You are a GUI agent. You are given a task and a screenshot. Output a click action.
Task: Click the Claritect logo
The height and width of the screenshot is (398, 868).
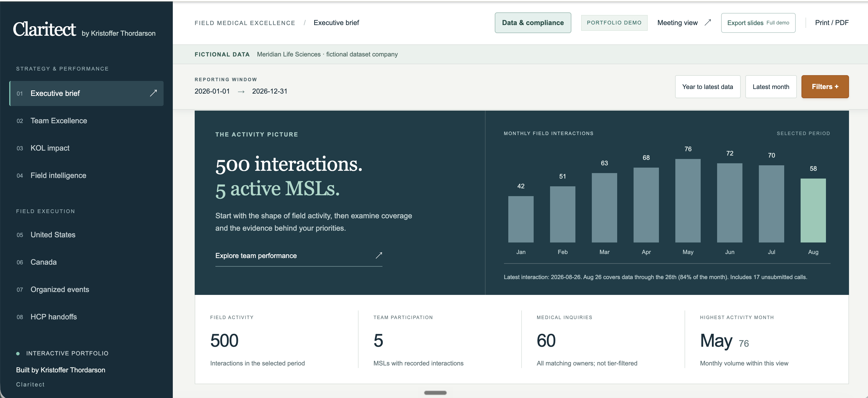pos(44,29)
